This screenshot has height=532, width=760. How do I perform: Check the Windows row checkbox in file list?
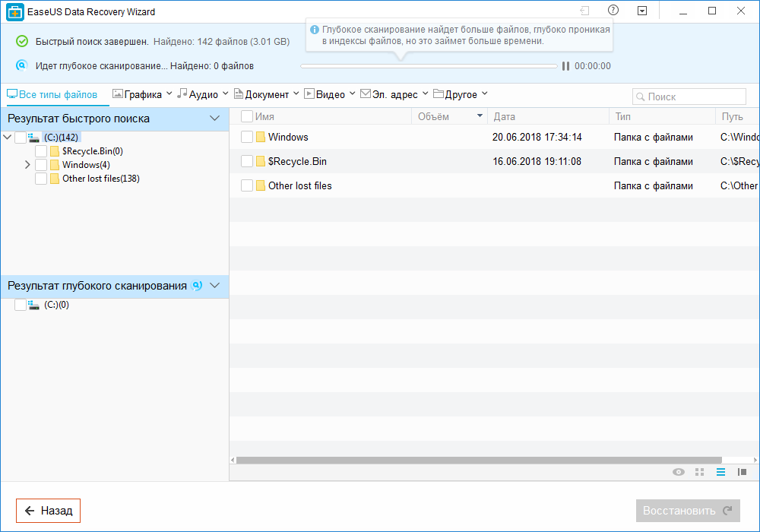tap(247, 137)
